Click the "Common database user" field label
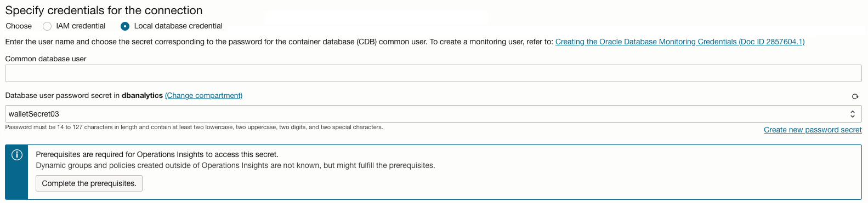Viewport: 868px width, 203px height. click(46, 59)
